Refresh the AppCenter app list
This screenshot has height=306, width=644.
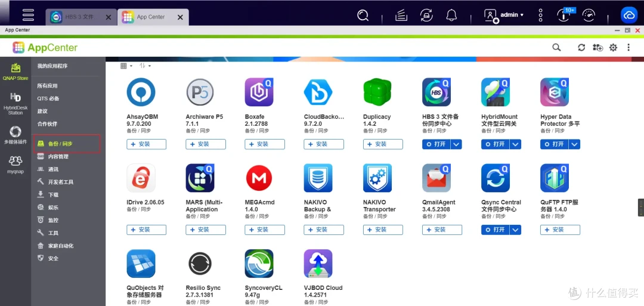pyautogui.click(x=581, y=48)
